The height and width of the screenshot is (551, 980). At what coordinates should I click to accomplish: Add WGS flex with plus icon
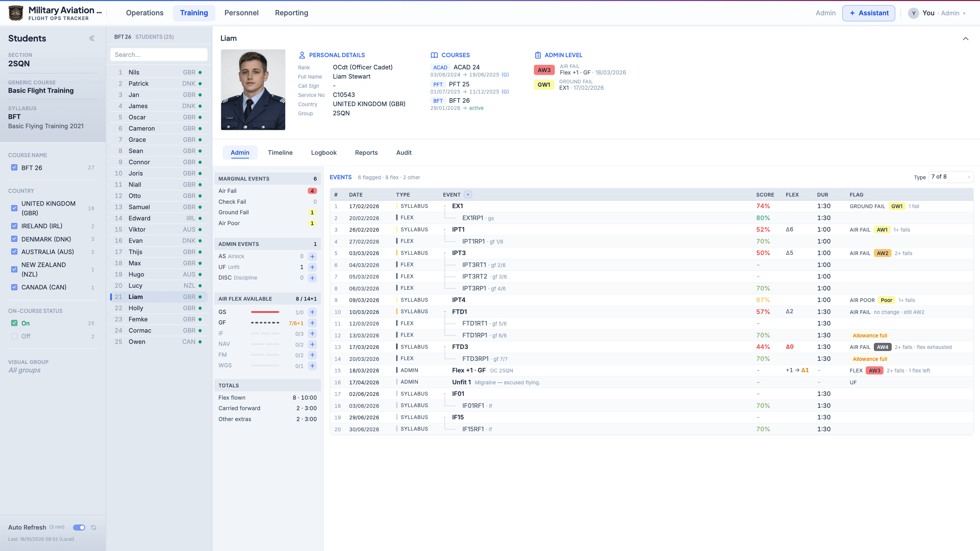(312, 365)
